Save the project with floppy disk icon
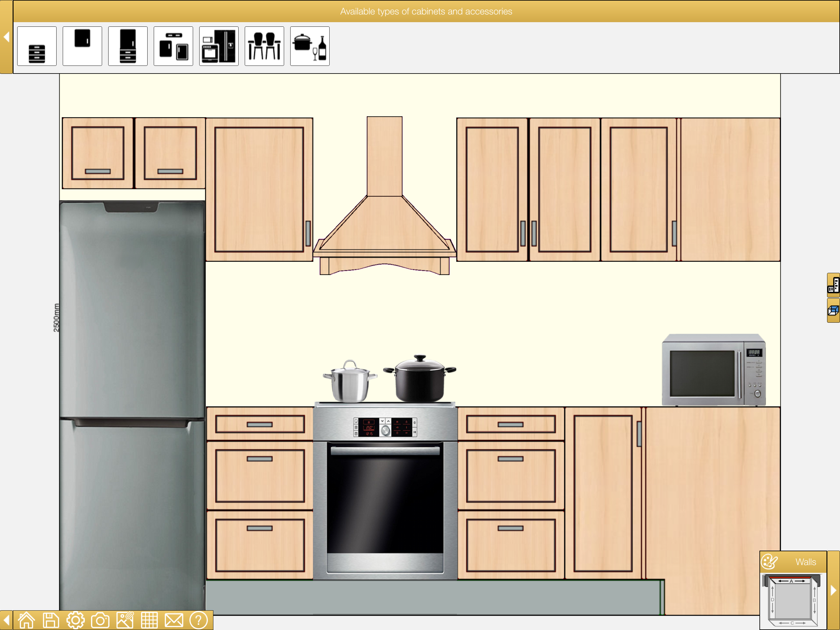The height and width of the screenshot is (630, 840). 51,620
